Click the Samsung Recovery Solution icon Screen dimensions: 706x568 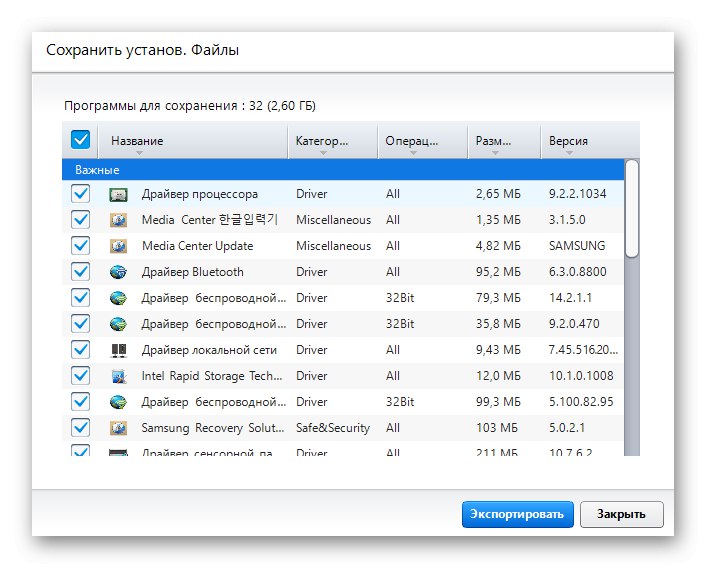[118, 428]
